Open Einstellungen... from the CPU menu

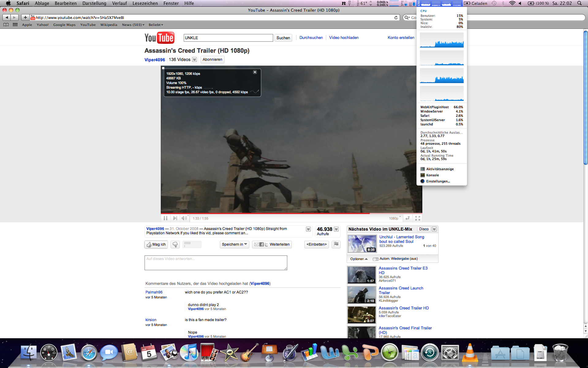coord(438,181)
